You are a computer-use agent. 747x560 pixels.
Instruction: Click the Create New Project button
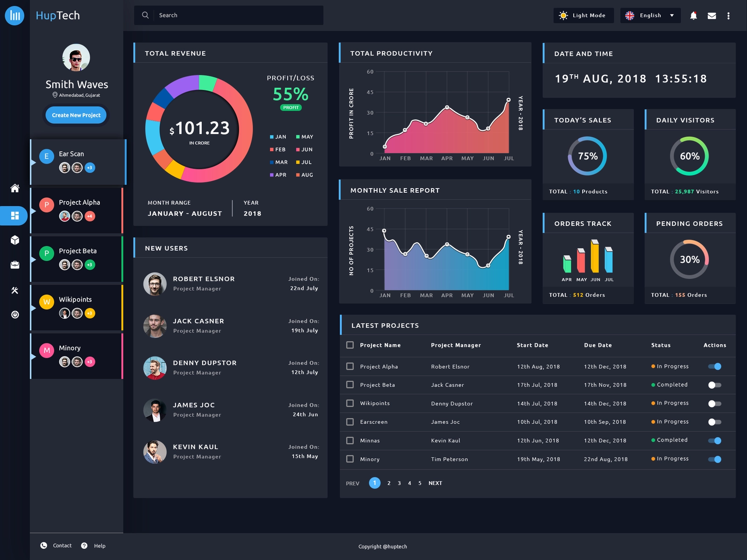tap(76, 115)
